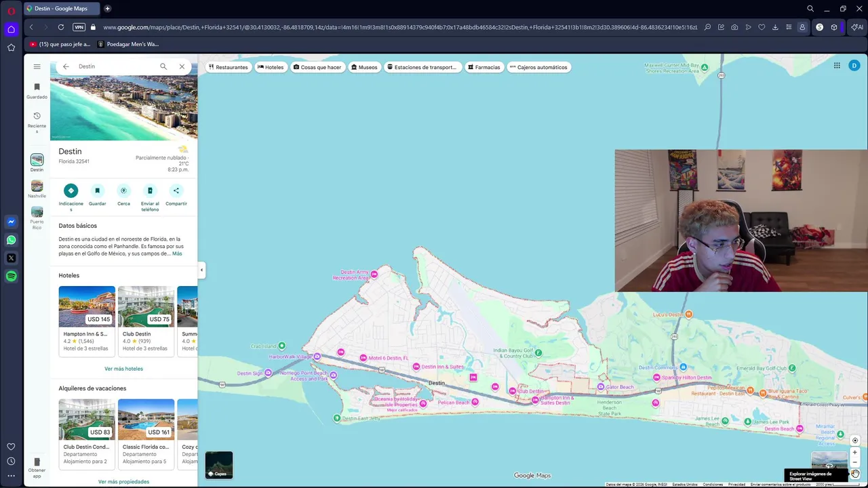Image resolution: width=868 pixels, height=488 pixels.
Task: Open Recientes history in Maps sidebar
Action: (37, 122)
